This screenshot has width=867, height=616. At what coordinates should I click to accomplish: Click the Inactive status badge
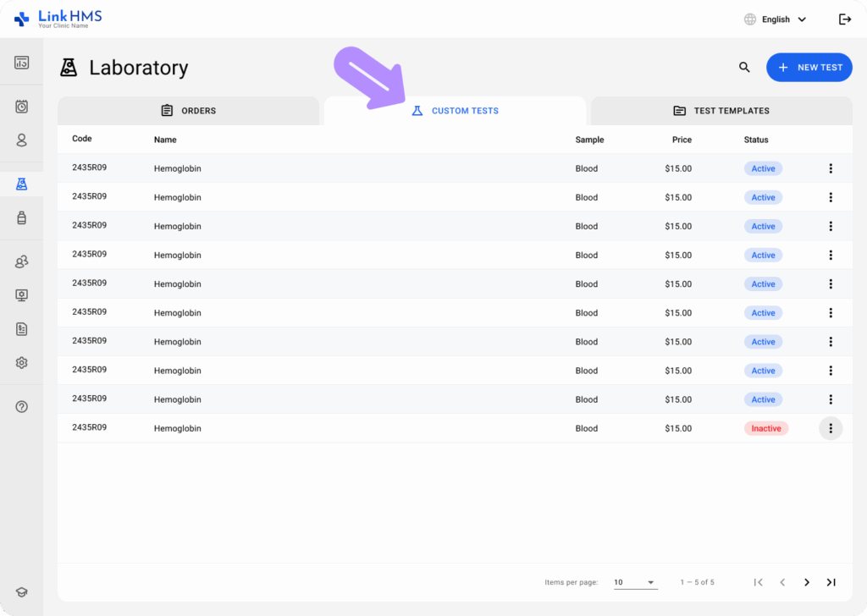point(765,428)
